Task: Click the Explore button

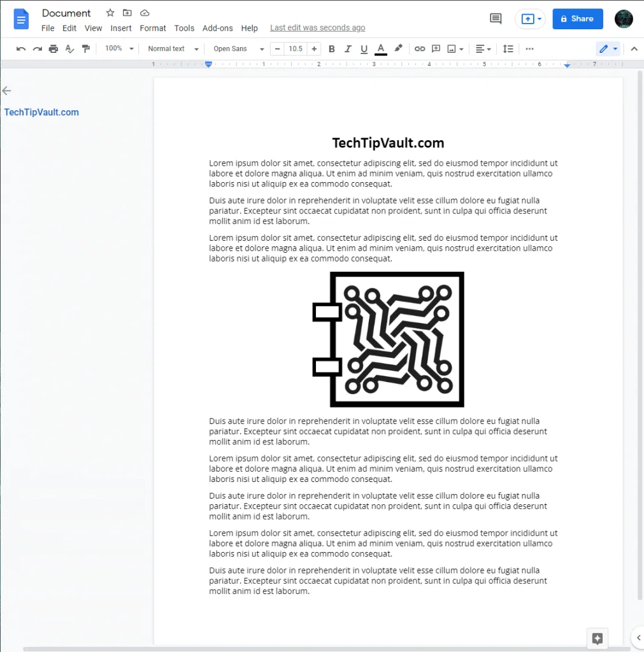Action: click(597, 638)
